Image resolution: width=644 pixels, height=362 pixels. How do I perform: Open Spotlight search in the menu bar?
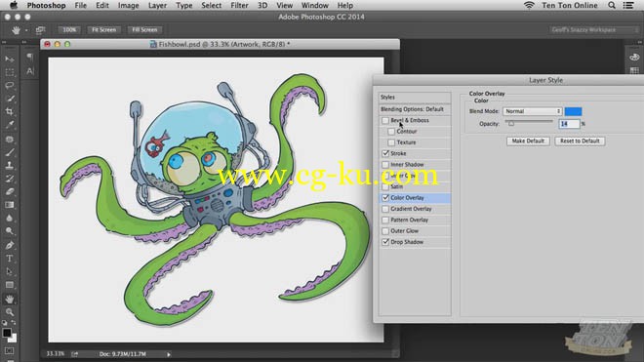[612, 5]
